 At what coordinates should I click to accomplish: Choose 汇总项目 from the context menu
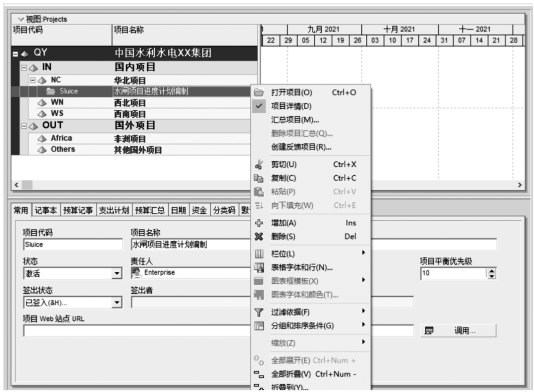point(295,120)
